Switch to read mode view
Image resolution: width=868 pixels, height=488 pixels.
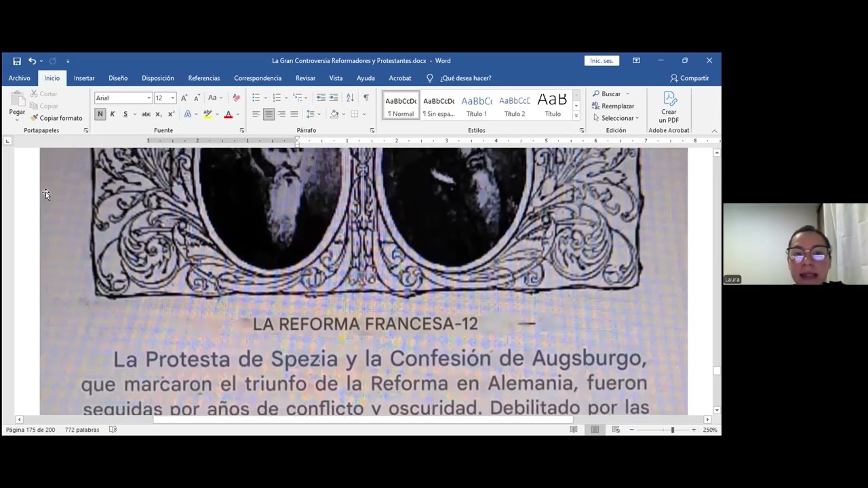[x=574, y=430]
